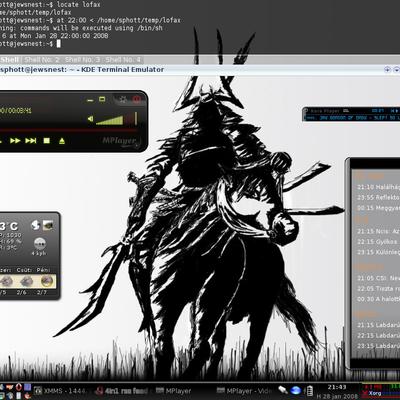Click the 21:15 Labdar program entry
400x400 pixels.
point(378,325)
